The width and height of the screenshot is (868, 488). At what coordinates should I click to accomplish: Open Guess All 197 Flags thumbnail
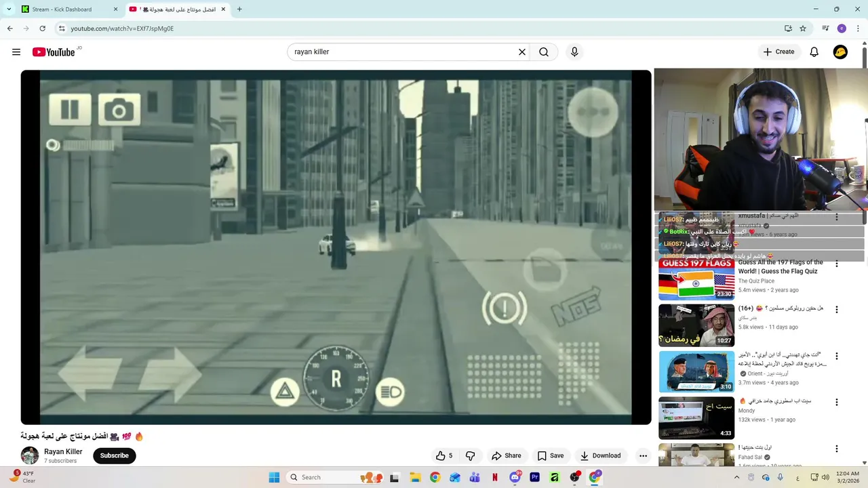[x=696, y=279]
